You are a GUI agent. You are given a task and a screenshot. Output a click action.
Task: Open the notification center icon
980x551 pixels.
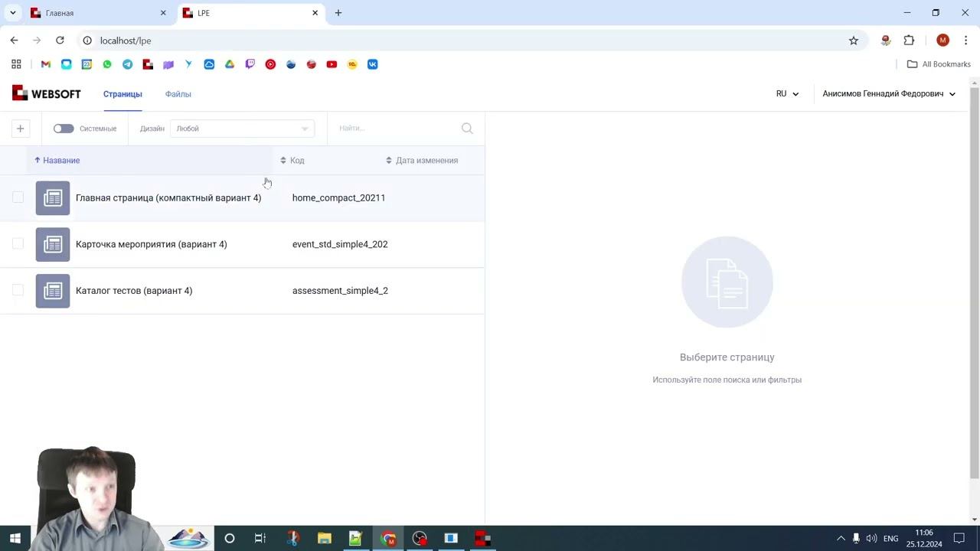(x=959, y=538)
